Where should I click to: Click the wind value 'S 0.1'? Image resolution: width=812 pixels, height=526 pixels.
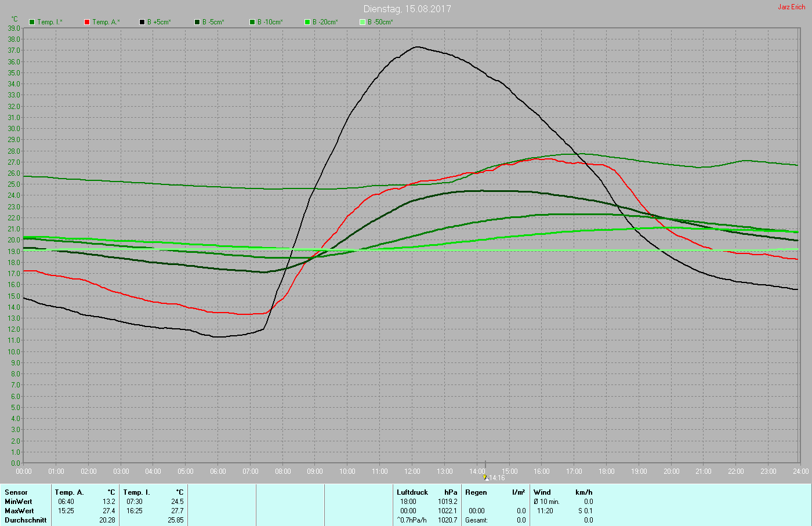click(585, 511)
